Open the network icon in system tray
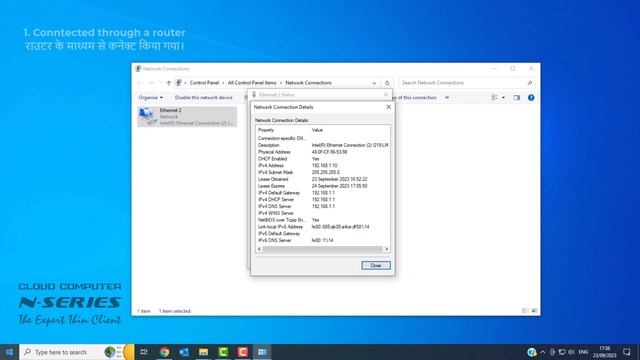640x360 pixels. (562, 352)
